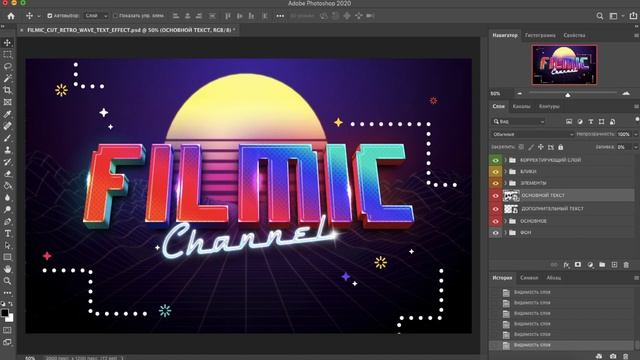
Task: Click the Share icon at top right
Action: (633, 16)
